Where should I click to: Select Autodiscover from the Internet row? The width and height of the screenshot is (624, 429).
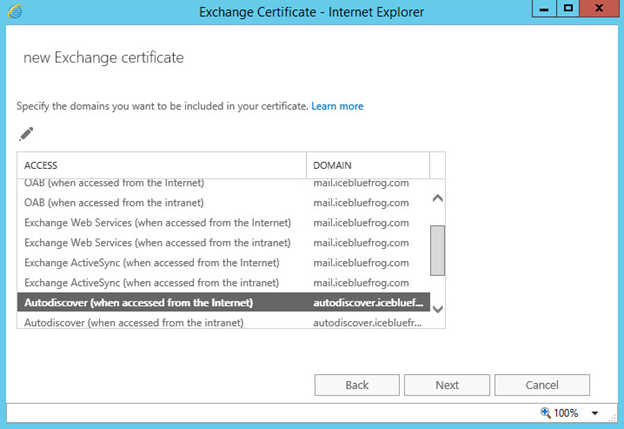(223, 302)
